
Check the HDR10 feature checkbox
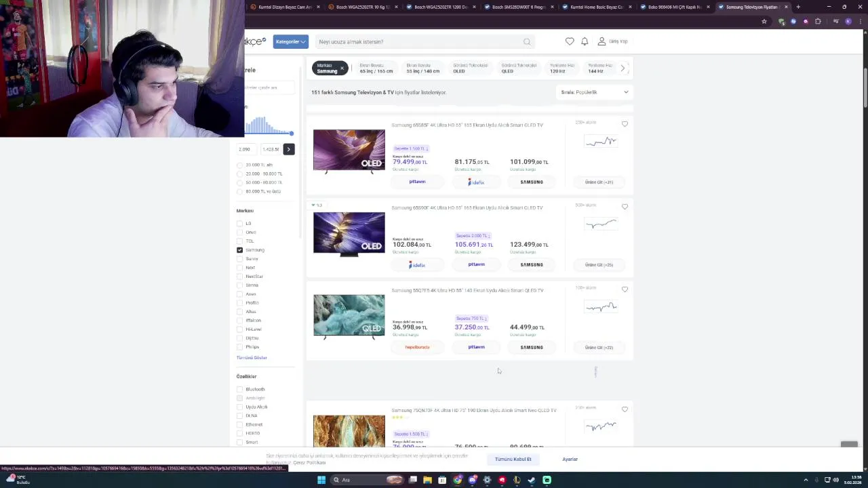point(239,433)
